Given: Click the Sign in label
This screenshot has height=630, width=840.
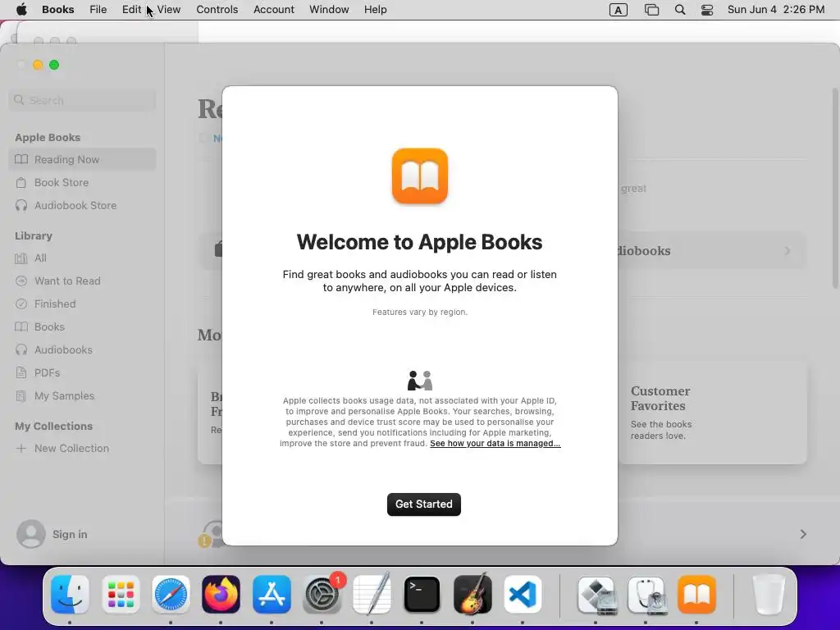Looking at the screenshot, I should (x=70, y=535).
